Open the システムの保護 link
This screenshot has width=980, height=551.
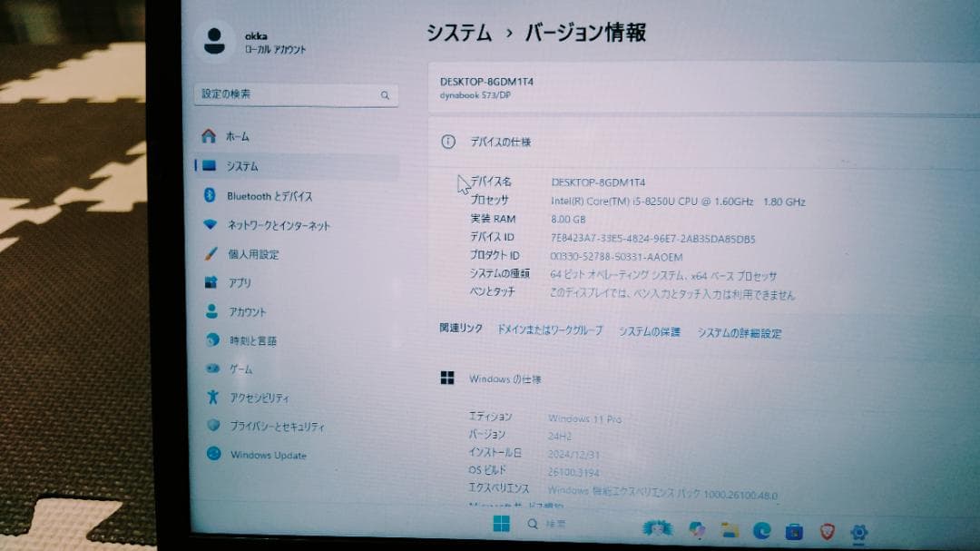650,333
